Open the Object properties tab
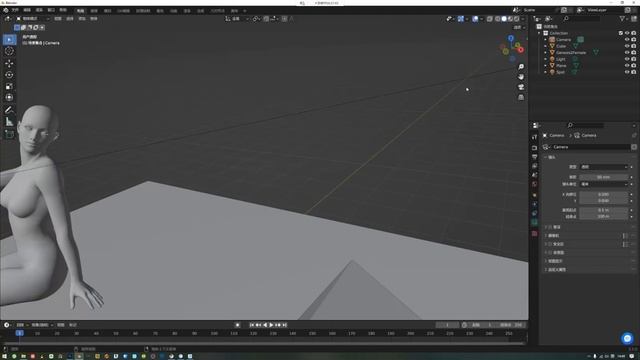Screen dimensions: 640x360 click(535, 195)
